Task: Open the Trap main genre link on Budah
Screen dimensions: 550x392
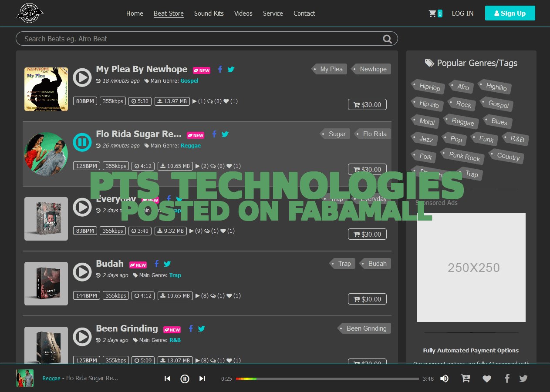Action: point(175,275)
